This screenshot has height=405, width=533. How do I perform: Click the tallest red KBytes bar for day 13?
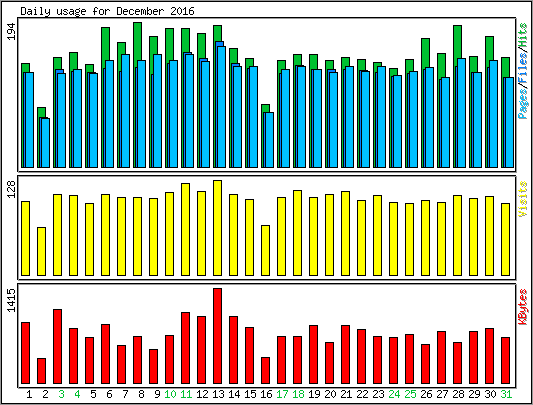218,336
